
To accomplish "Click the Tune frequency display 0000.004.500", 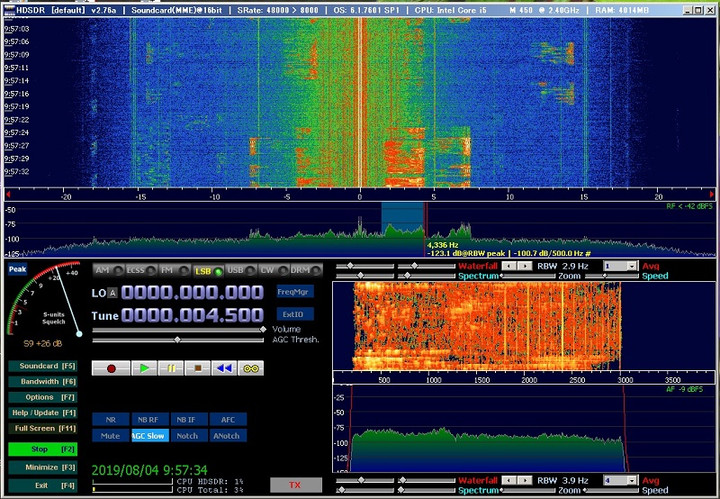I will coord(192,315).
